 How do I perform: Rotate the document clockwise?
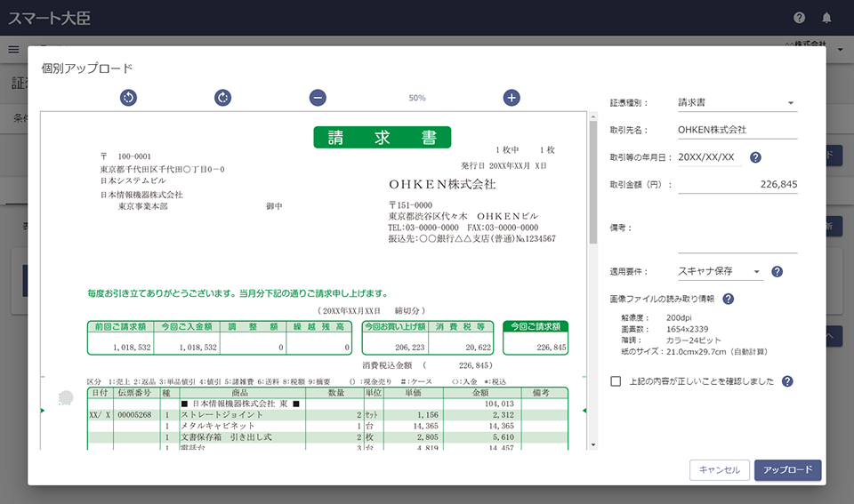tap(222, 98)
